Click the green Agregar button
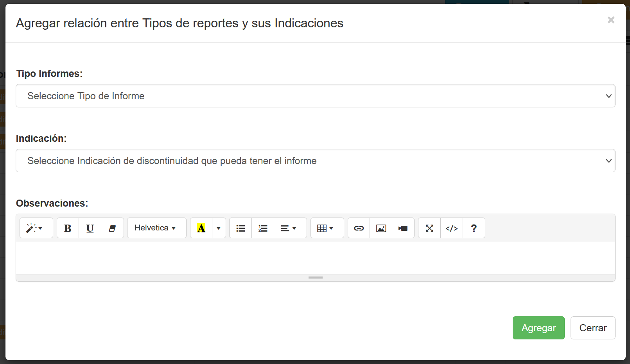 pos(538,328)
